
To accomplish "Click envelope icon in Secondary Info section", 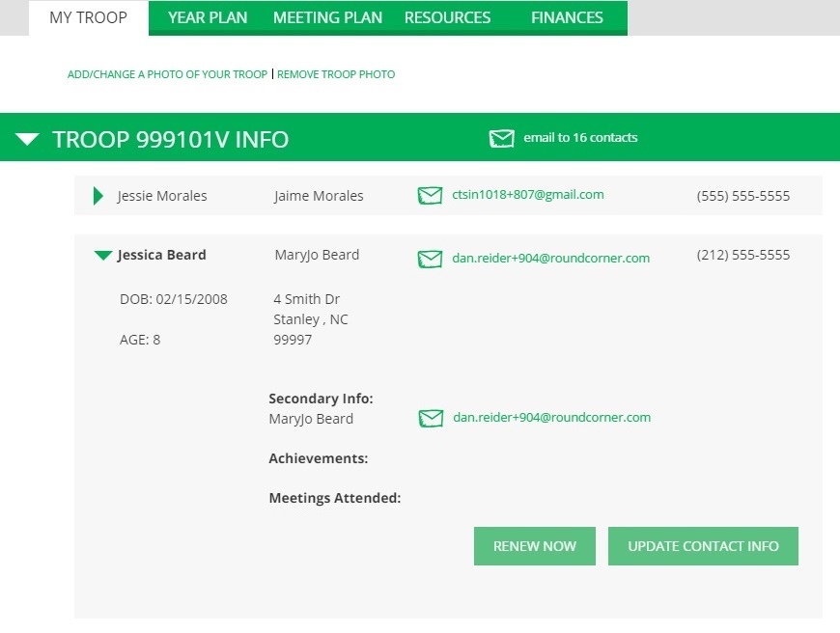I will (x=431, y=418).
